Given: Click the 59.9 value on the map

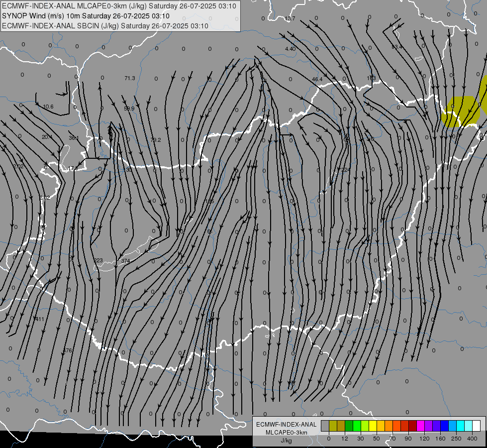Looking at the screenshot, I should [129, 109].
